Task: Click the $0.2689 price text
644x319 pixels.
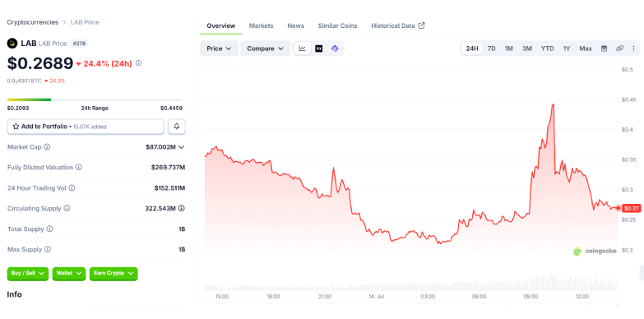Action: tap(40, 63)
